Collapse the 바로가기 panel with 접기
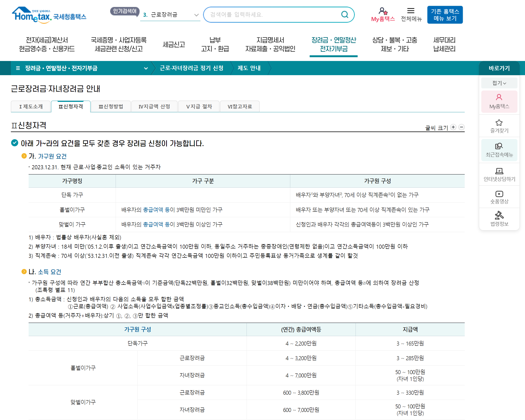The image size is (525, 420). (499, 83)
